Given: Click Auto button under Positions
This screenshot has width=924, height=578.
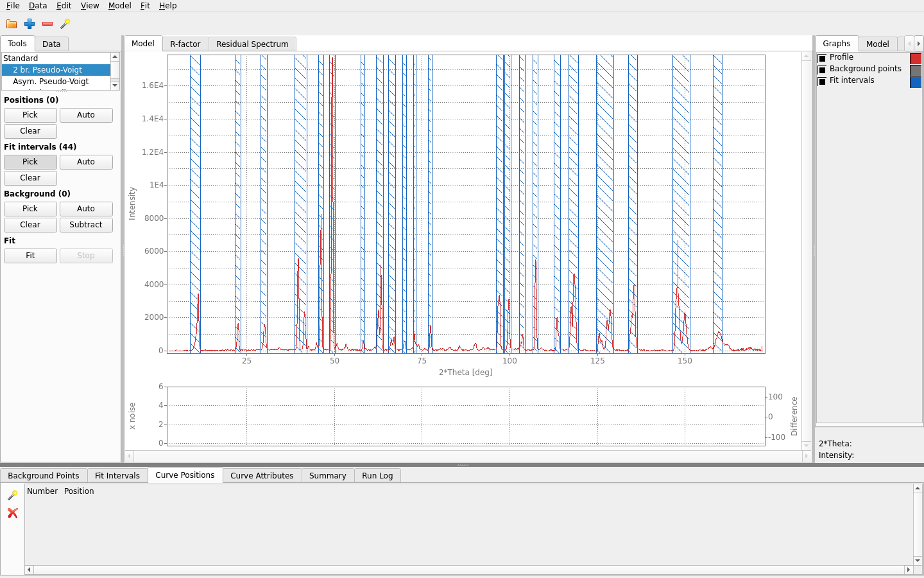Looking at the screenshot, I should coord(86,115).
